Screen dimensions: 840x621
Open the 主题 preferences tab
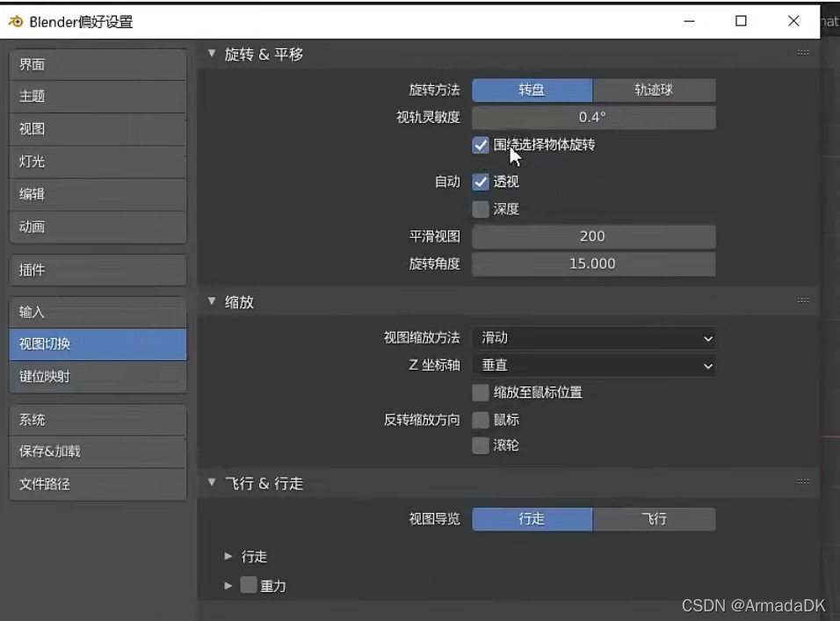tap(98, 97)
